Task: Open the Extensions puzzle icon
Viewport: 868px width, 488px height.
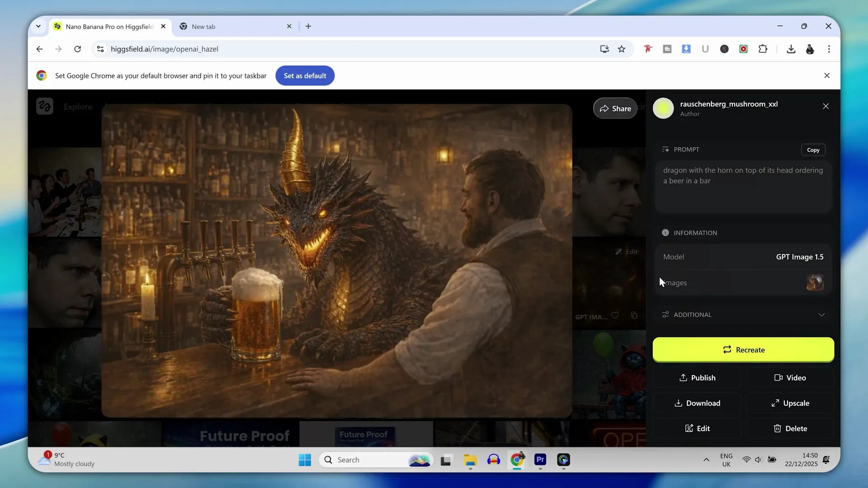Action: [763, 49]
